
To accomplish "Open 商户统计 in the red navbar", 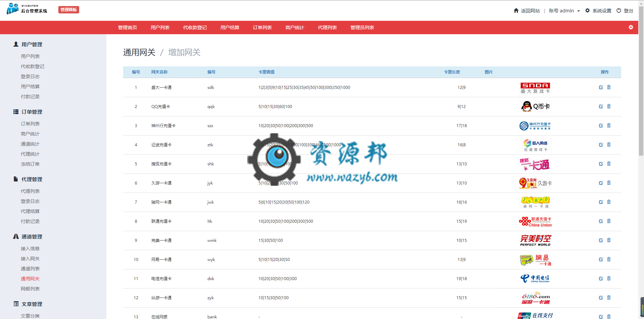I will pyautogui.click(x=295, y=28).
